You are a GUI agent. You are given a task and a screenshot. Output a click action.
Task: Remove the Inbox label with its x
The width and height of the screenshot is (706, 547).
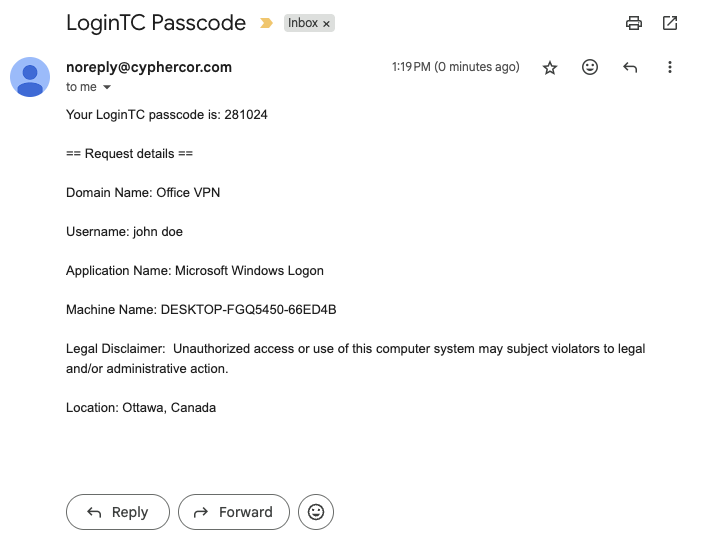coord(326,23)
